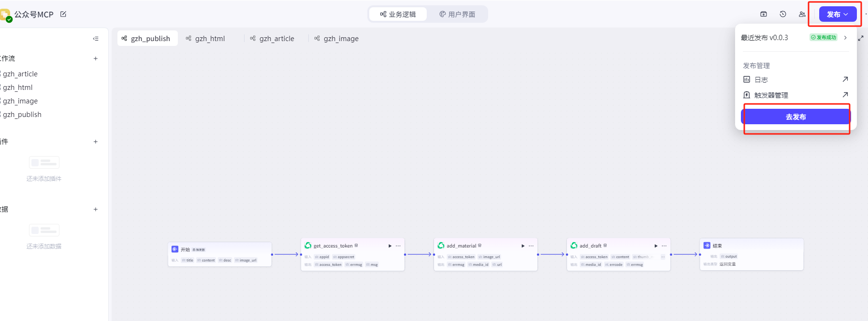
Task: Click the output variable on 结束 node
Action: click(729, 257)
